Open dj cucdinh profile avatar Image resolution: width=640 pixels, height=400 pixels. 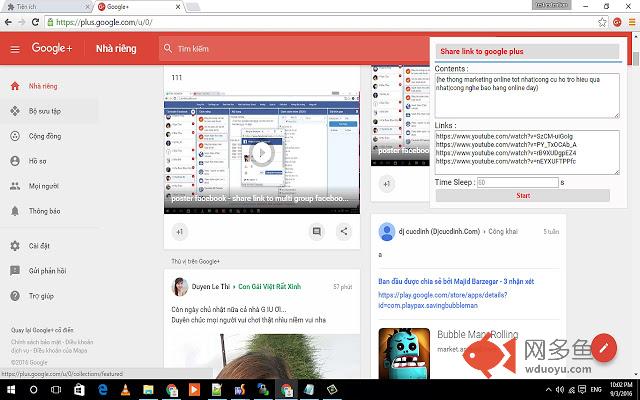(x=387, y=231)
